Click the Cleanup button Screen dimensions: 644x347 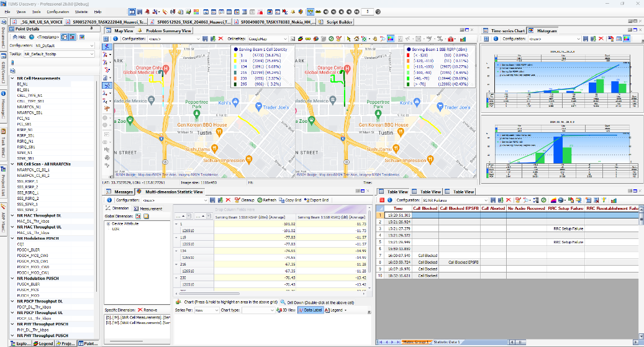pyautogui.click(x=245, y=200)
